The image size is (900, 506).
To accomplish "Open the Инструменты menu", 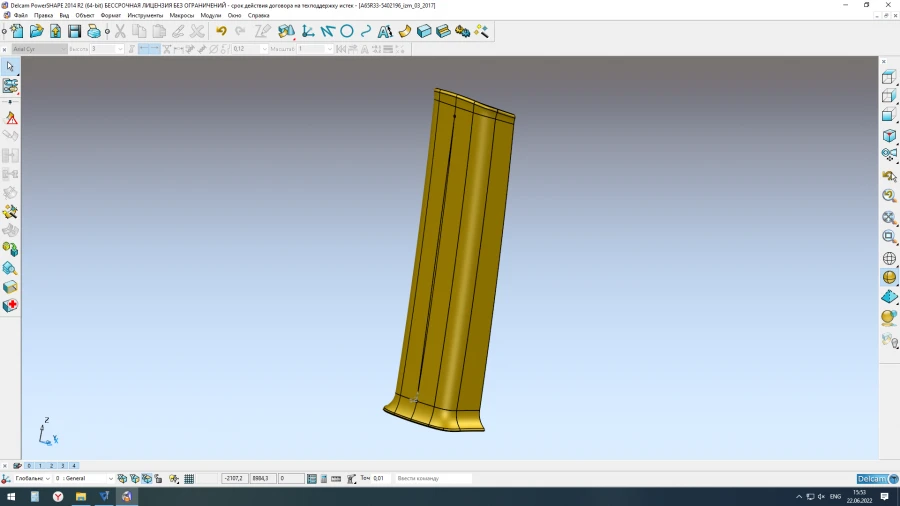I will pyautogui.click(x=144, y=16).
